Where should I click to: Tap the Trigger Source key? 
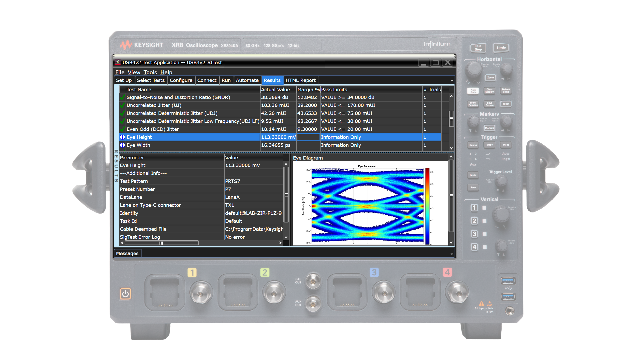(473, 145)
